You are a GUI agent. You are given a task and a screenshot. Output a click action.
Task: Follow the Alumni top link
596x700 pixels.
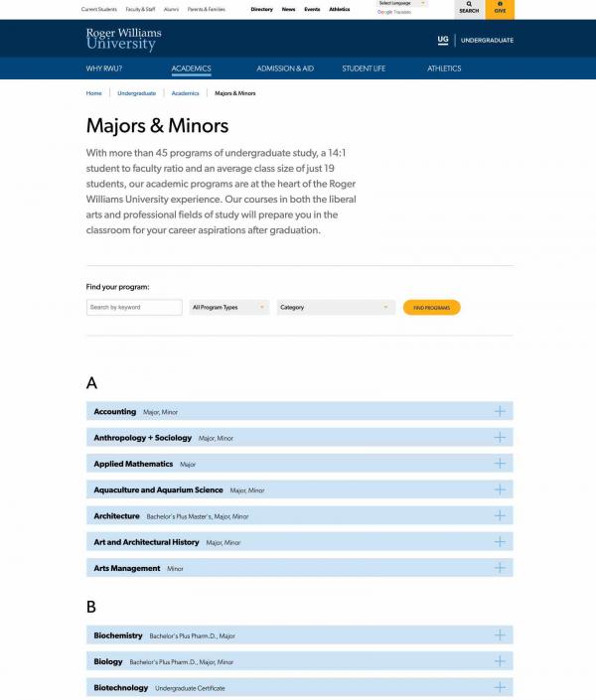click(171, 9)
